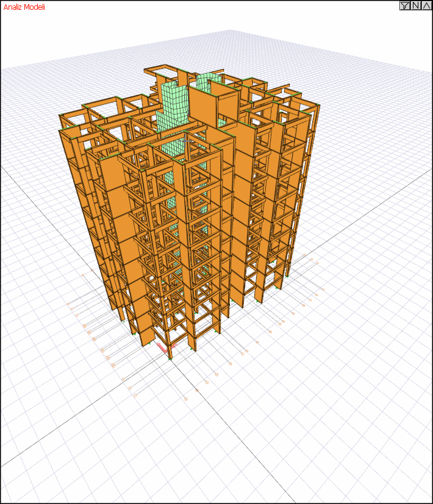Image resolution: width=433 pixels, height=504 pixels.
Task: Select the cantilever beam frame at the roof's far edge
Action: point(161,70)
